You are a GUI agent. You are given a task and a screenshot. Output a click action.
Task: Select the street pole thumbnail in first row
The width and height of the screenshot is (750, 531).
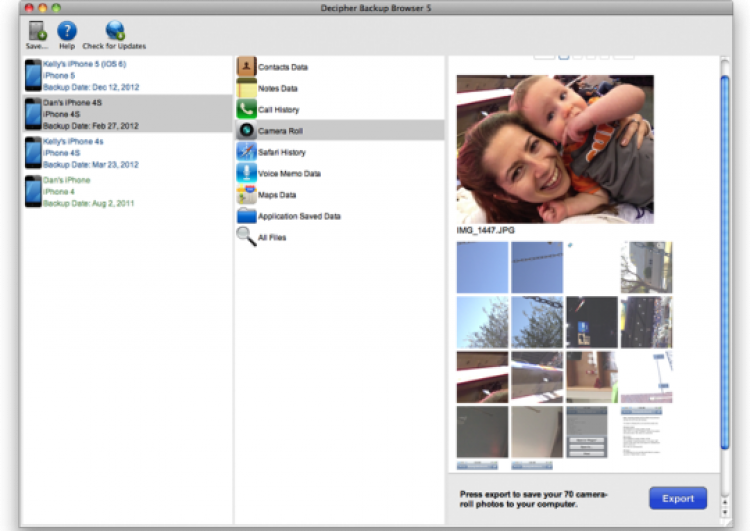point(646,267)
